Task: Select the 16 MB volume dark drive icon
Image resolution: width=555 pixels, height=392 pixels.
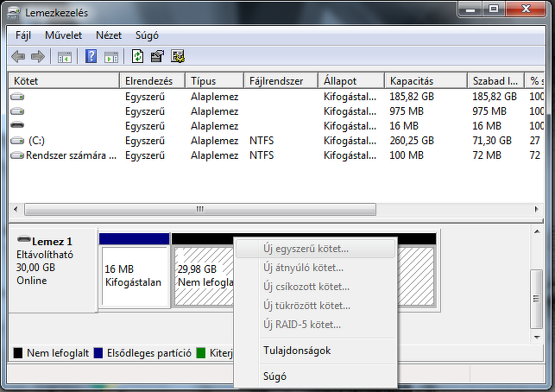Action: tap(17, 125)
